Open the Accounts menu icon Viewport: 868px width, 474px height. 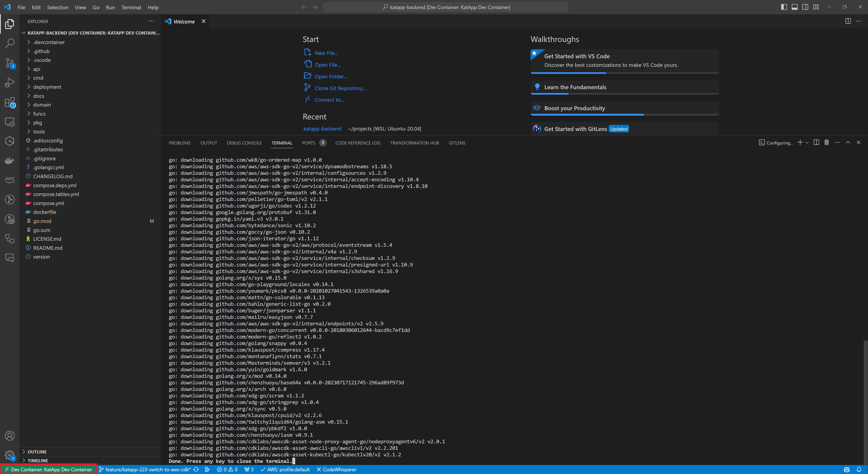(9, 436)
